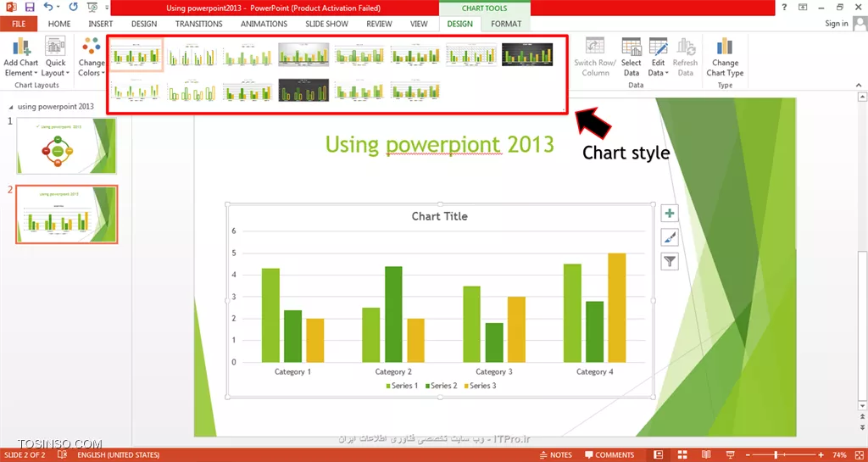Select the tallest yellow bar in Category 4

617,308
